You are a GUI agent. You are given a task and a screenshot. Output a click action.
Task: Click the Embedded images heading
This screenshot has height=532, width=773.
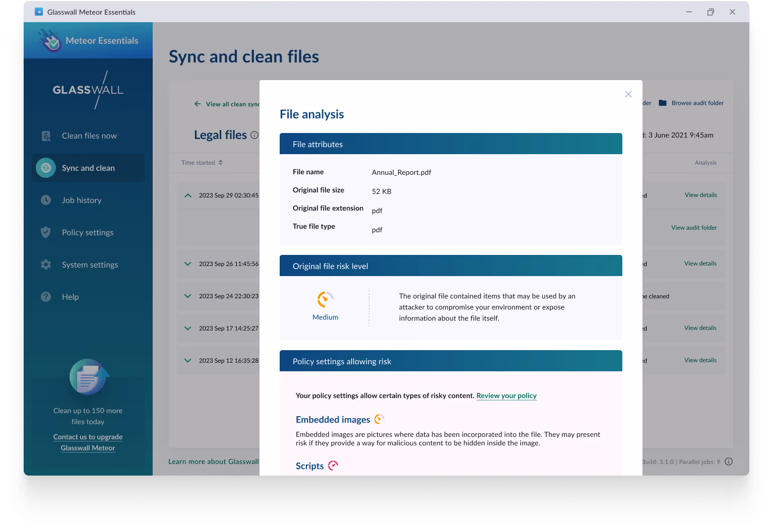(333, 420)
